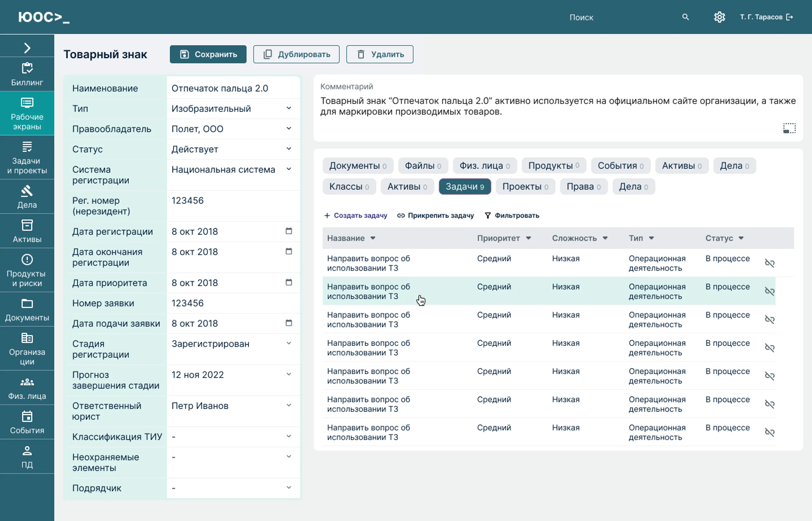812x521 pixels.
Task: Click the logout icon next to Т. Г. Тарасов
Action: (x=789, y=17)
